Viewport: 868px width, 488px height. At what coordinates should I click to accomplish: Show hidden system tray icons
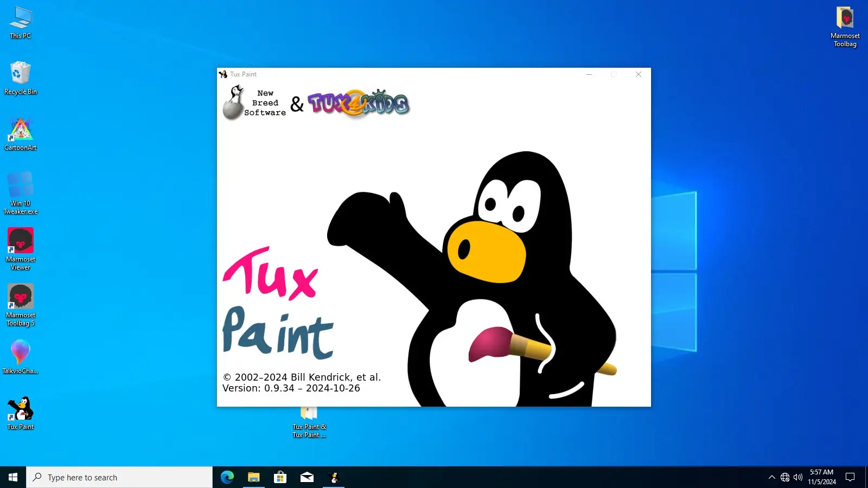pyautogui.click(x=772, y=477)
